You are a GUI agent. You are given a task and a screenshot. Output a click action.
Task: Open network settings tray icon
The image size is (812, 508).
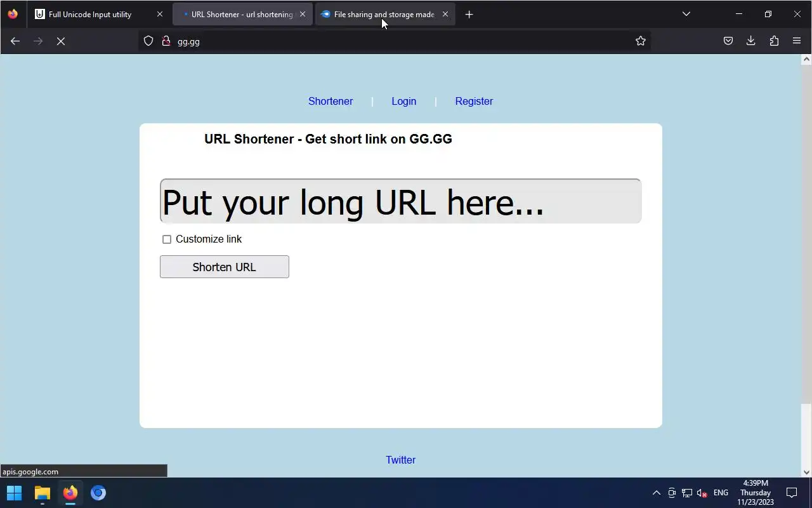[687, 493]
